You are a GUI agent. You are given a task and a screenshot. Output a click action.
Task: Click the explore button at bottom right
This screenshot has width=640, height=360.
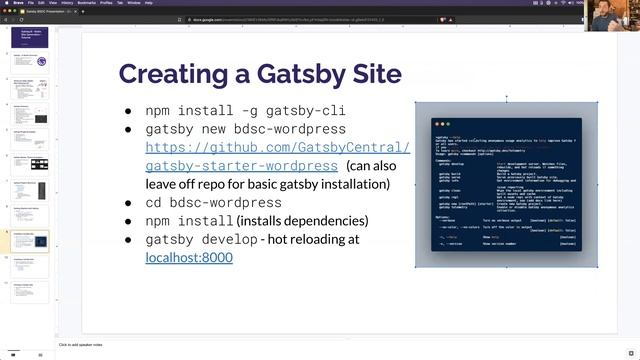coord(631,353)
